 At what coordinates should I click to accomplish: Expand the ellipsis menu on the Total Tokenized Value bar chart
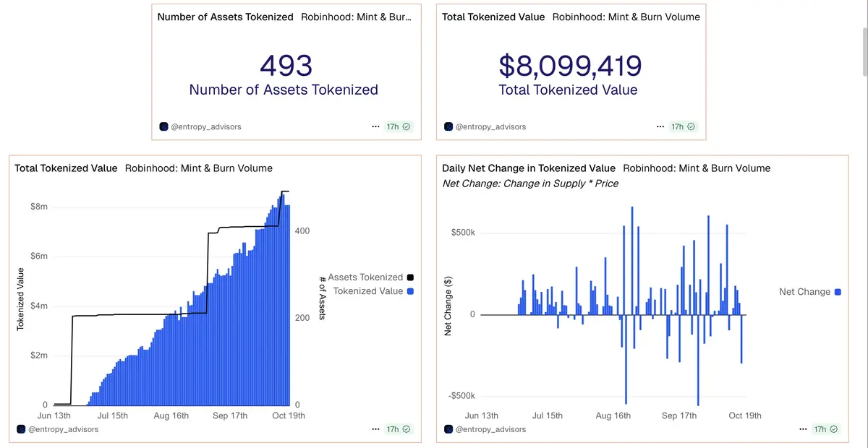(x=375, y=429)
